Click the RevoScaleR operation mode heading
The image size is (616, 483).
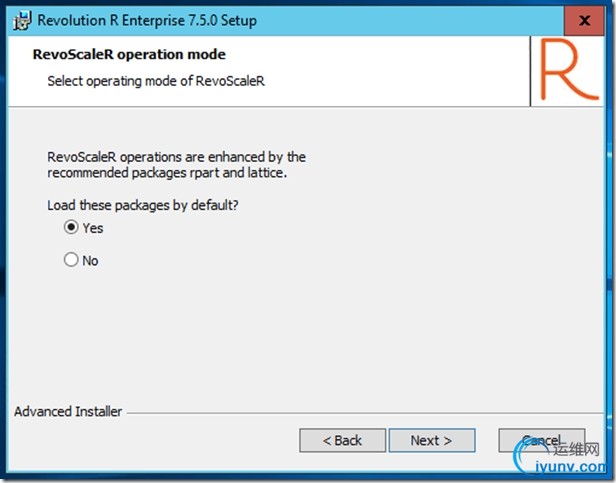pyautogui.click(x=129, y=54)
